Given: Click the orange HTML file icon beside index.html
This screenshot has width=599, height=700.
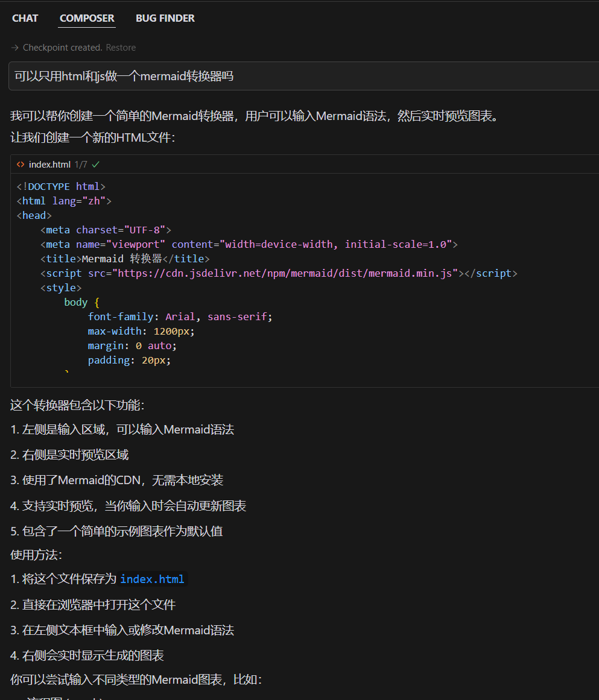Looking at the screenshot, I should click(21, 165).
